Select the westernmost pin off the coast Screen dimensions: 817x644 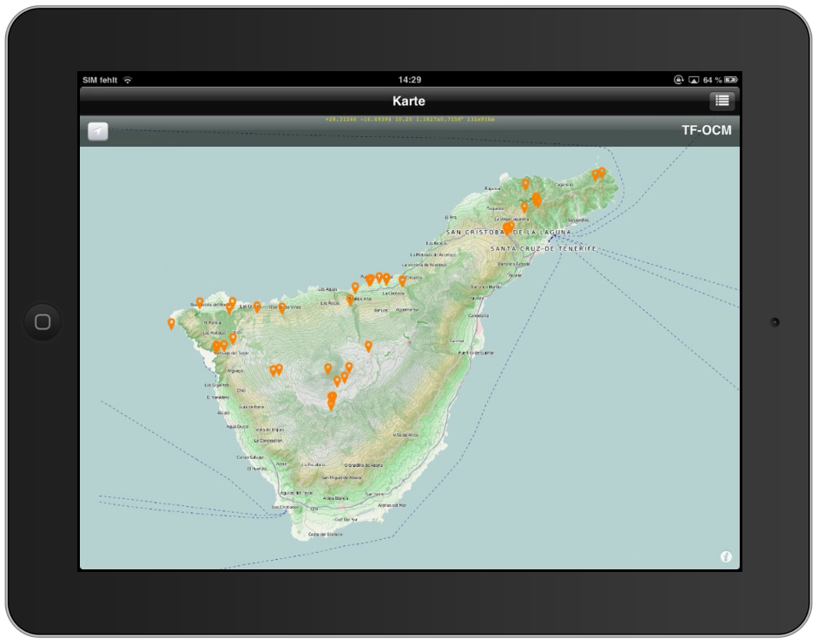(171, 323)
